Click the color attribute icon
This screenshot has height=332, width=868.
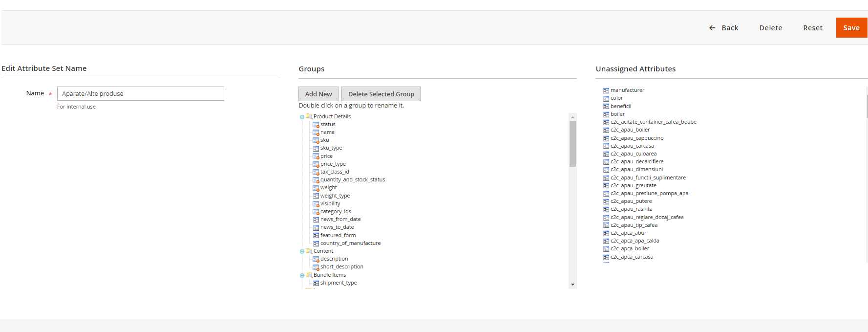coord(606,98)
